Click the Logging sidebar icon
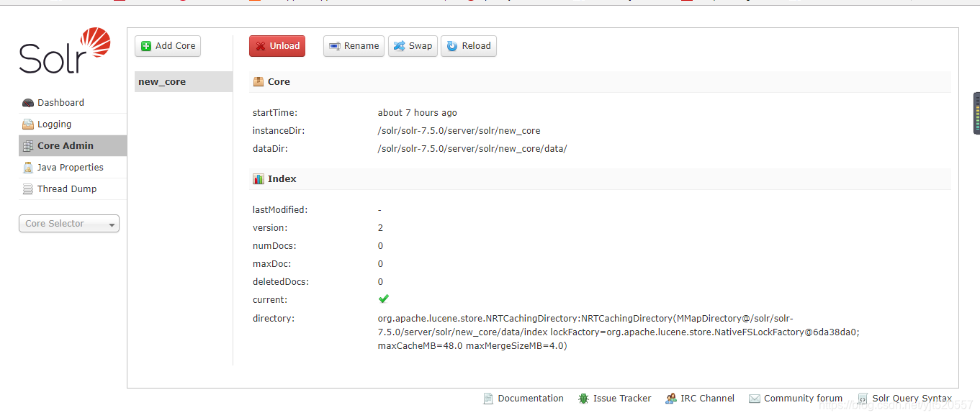The height and width of the screenshot is (418, 980). tap(28, 124)
